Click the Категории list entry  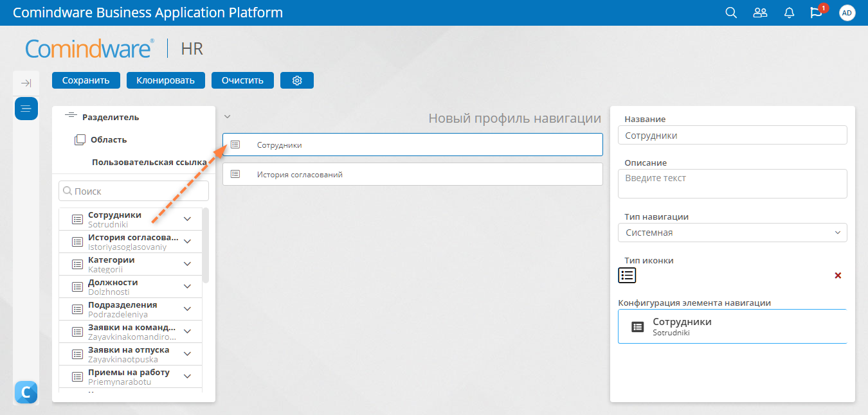[131, 264]
